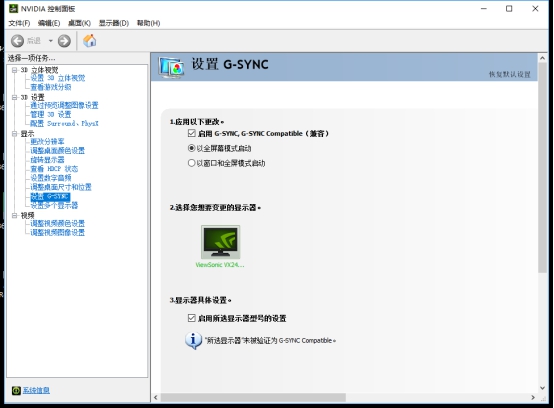Open 设置多个显示器 page
This screenshot has width=554, height=408.
[54, 206]
